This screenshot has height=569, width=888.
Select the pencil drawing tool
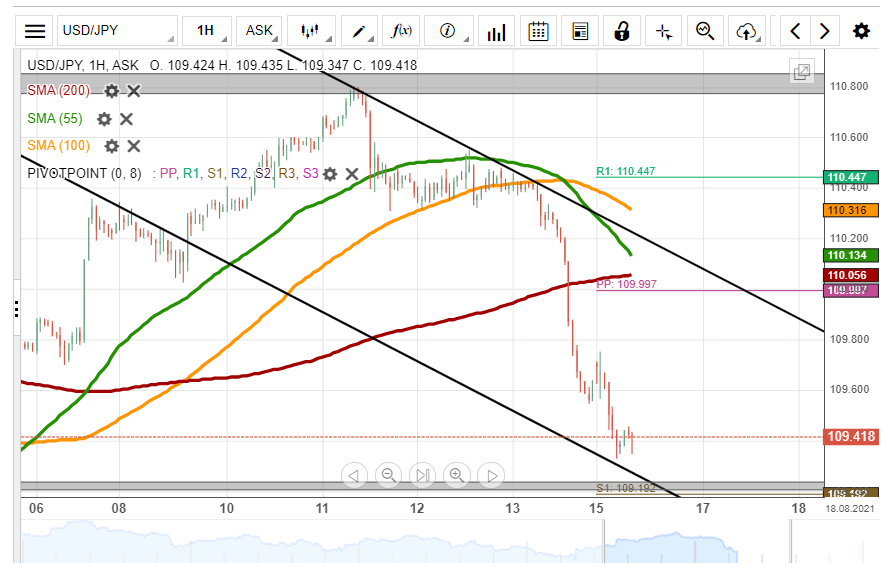click(359, 31)
